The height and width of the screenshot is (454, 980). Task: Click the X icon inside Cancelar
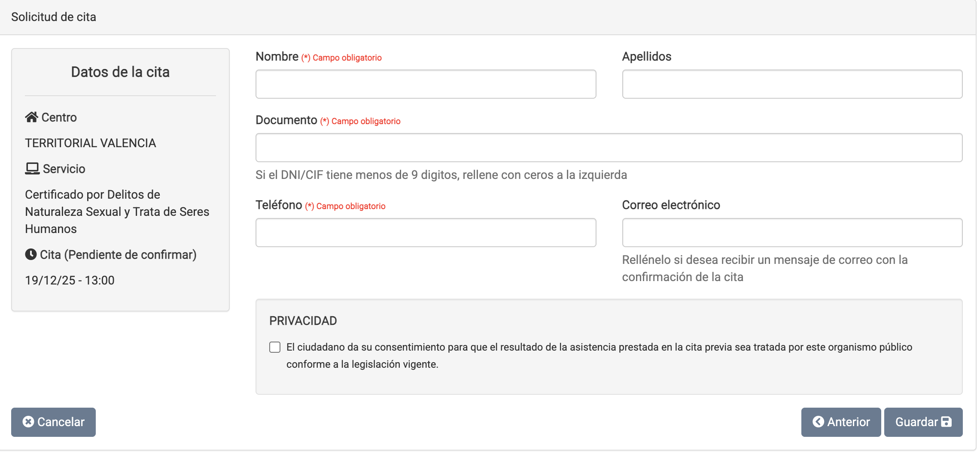tap(28, 422)
